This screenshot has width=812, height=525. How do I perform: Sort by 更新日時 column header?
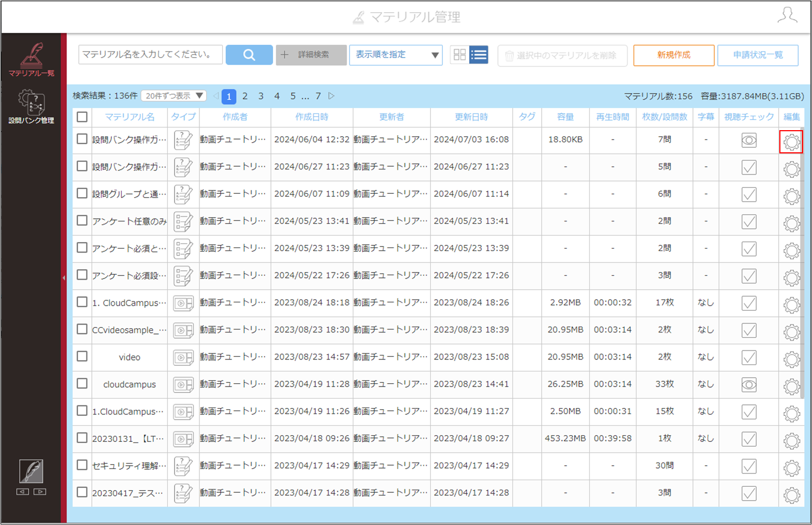tap(471, 117)
